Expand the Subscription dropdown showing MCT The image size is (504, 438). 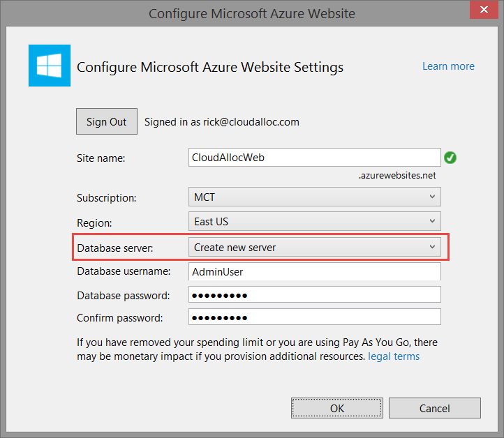pyautogui.click(x=314, y=197)
